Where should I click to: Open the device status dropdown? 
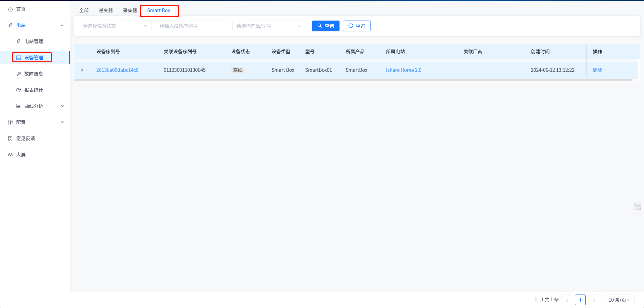[115, 26]
